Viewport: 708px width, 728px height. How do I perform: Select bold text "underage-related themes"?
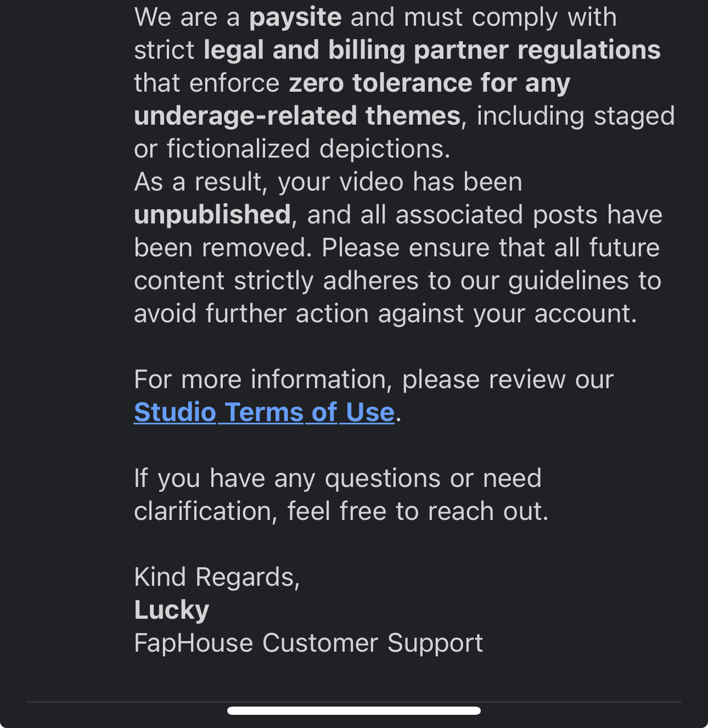(x=297, y=116)
